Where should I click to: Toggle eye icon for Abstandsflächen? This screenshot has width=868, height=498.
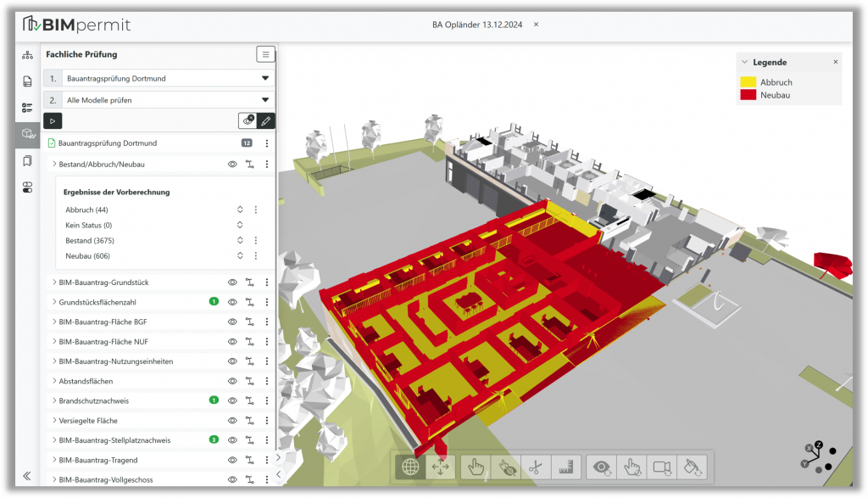pos(232,381)
